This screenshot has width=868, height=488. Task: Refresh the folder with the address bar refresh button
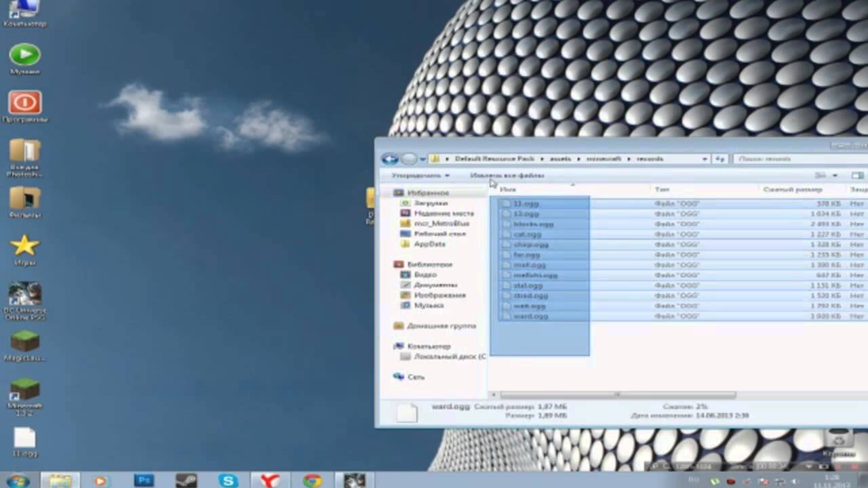[x=720, y=159]
